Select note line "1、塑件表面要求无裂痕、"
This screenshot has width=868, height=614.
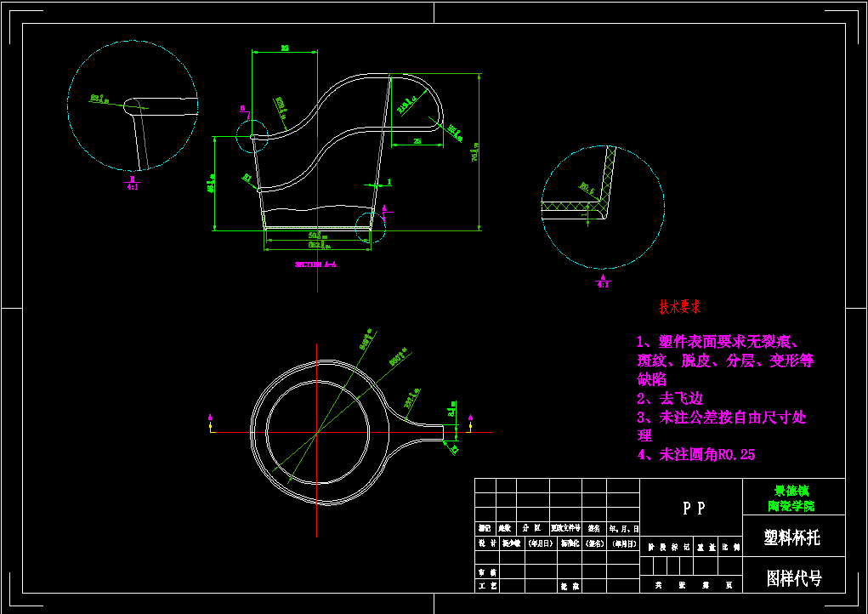click(x=718, y=342)
